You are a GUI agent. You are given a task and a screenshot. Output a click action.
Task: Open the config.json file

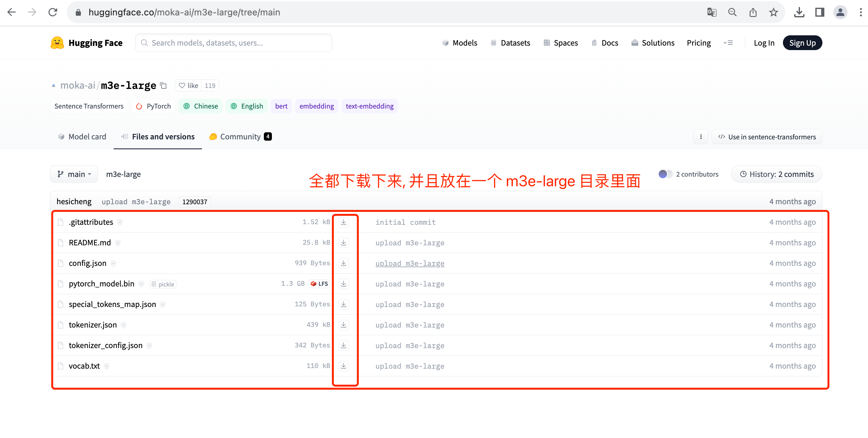(88, 263)
